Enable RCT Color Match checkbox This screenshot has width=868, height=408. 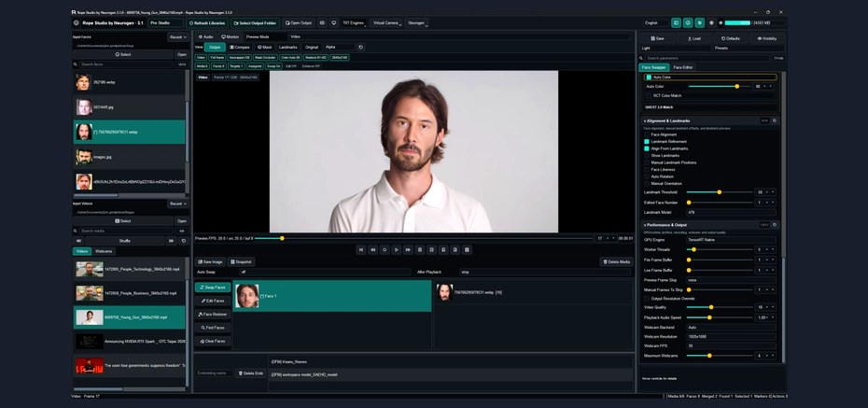[649, 96]
